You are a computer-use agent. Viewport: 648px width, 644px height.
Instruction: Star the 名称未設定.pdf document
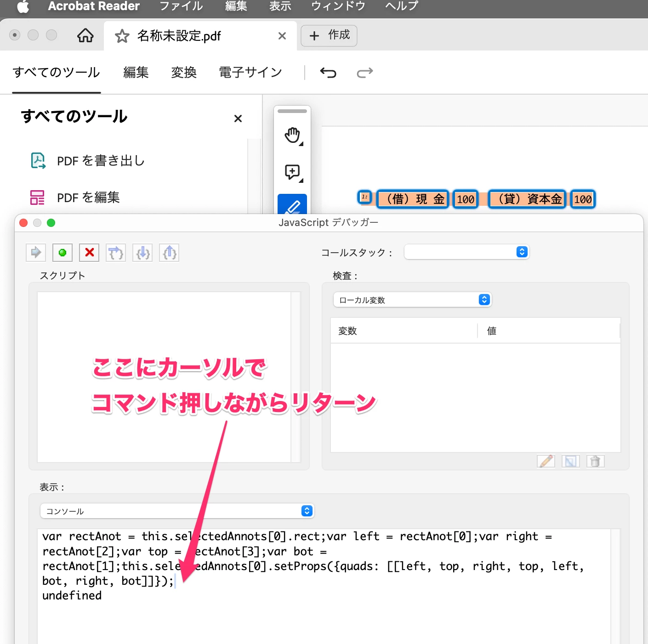122,36
